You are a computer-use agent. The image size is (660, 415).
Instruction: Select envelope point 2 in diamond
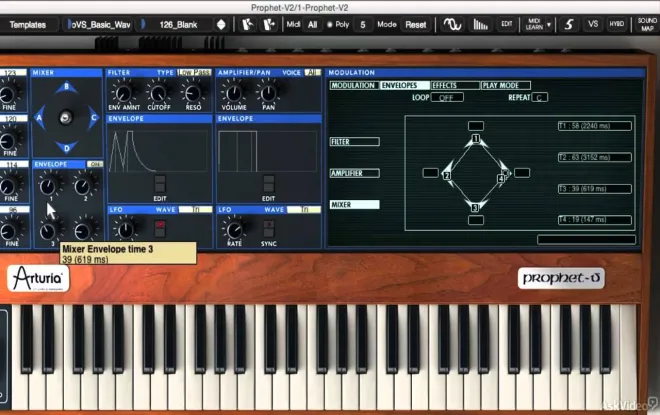tap(447, 175)
